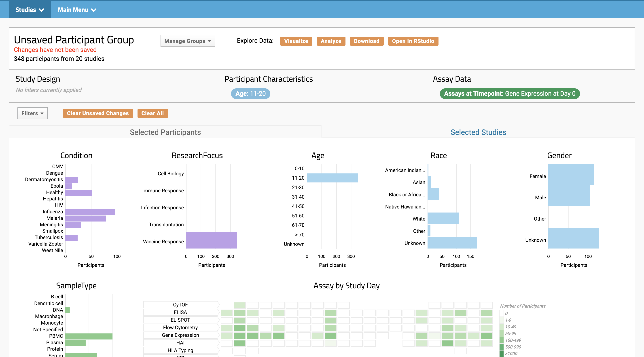
Task: Open data in RStudio
Action: point(413,41)
